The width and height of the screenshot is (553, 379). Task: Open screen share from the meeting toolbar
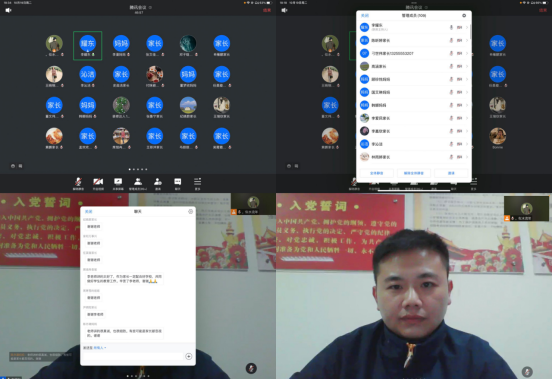coord(118,182)
